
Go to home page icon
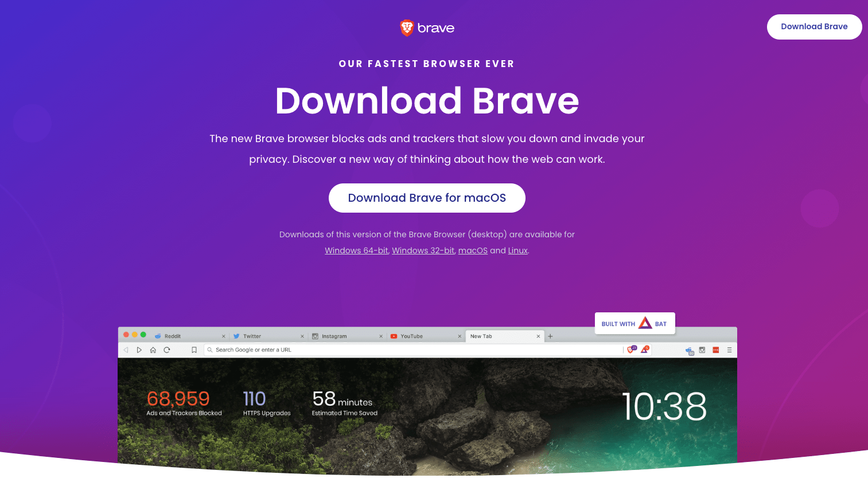[x=153, y=350]
